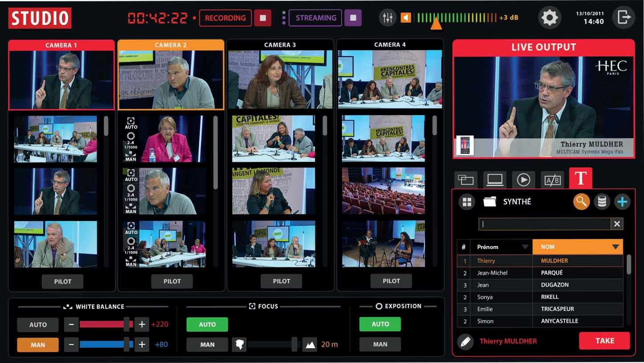Open the audio mixer icon

[388, 18]
